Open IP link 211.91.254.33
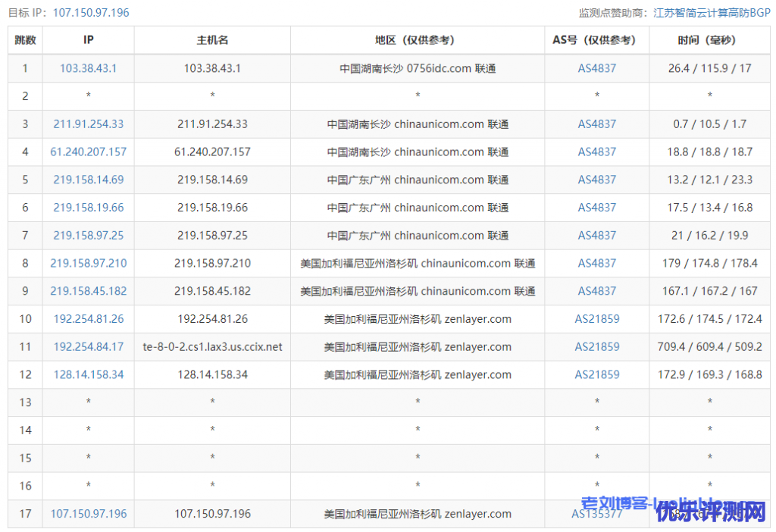776x532 pixels. [88, 124]
